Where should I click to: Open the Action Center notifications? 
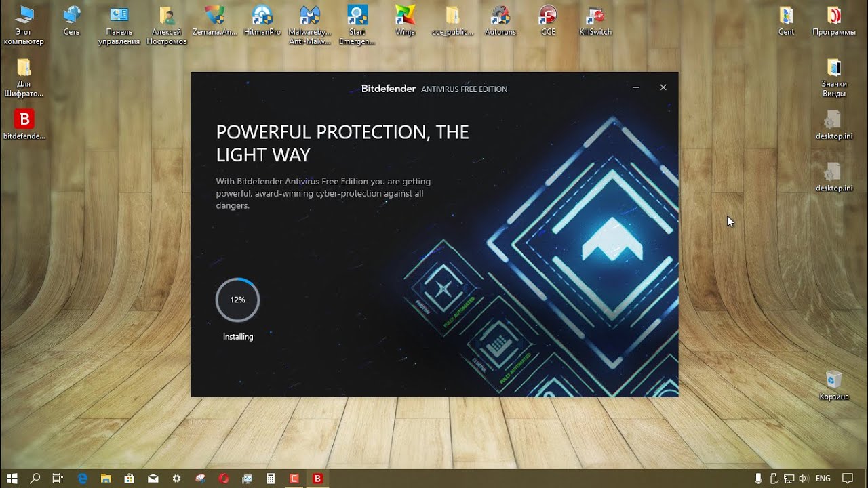pos(848,479)
